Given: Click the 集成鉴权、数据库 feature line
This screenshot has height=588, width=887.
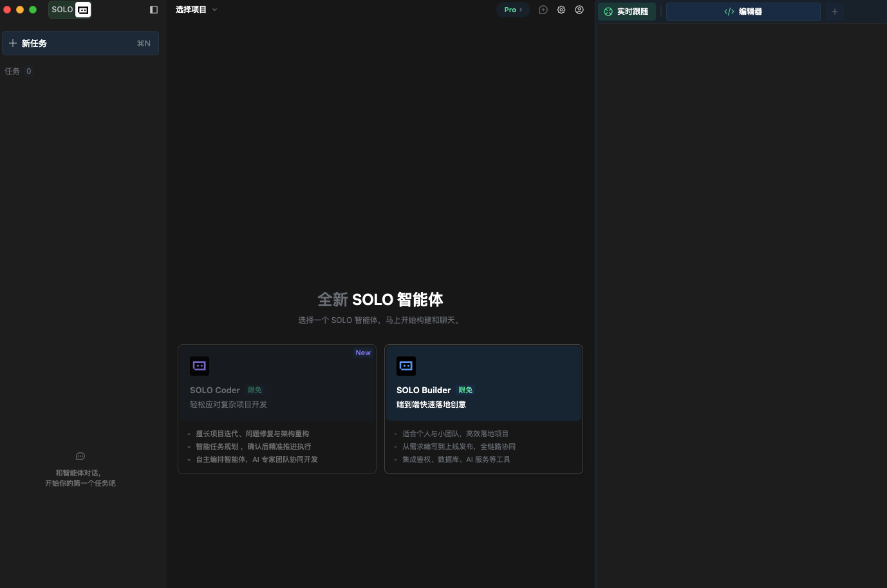Looking at the screenshot, I should (456, 459).
